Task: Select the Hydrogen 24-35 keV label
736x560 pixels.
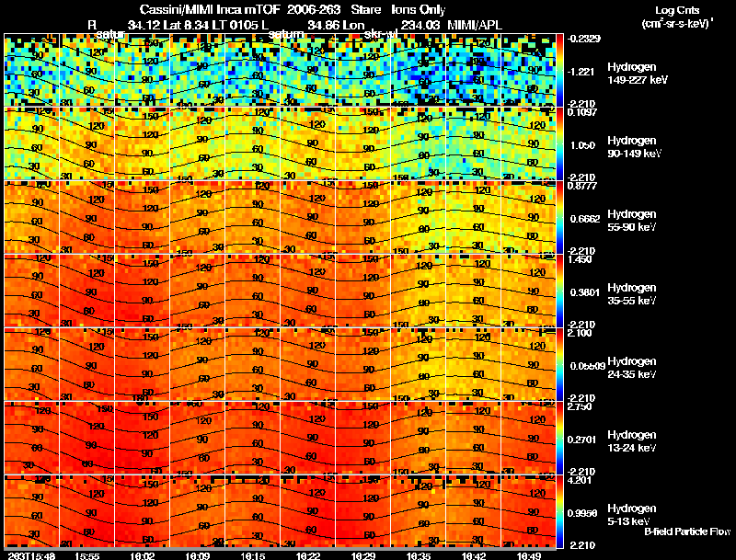Action: tap(631, 368)
